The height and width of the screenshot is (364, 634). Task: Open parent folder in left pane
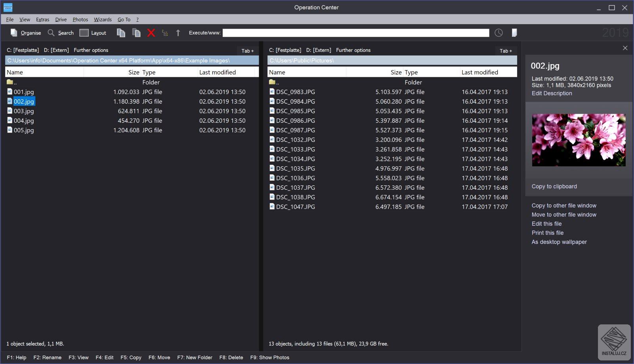(x=12, y=82)
